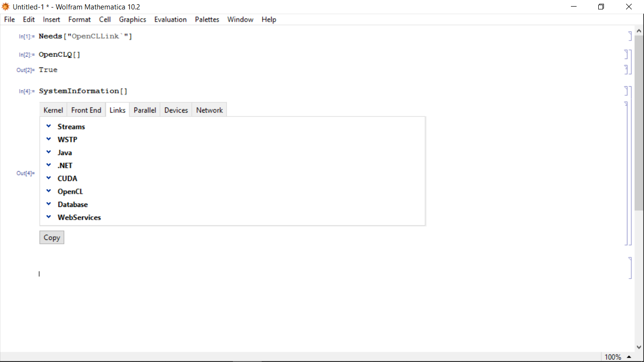
Task: Expand the WSTP section
Action: pos(49,140)
